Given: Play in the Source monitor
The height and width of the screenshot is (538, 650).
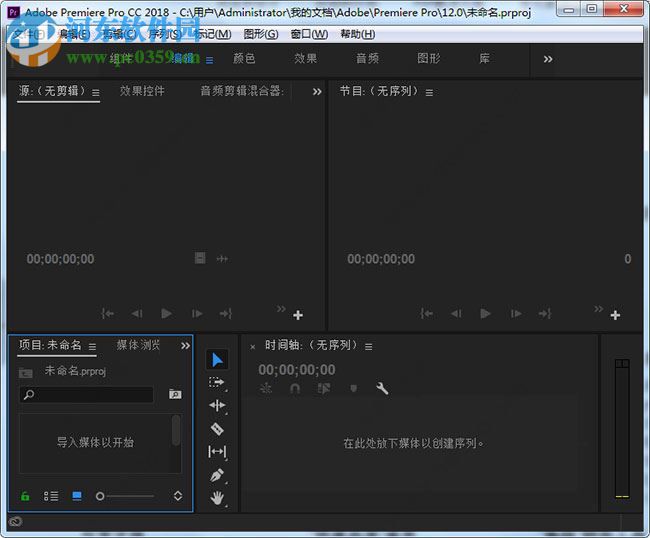Looking at the screenshot, I should (166, 313).
